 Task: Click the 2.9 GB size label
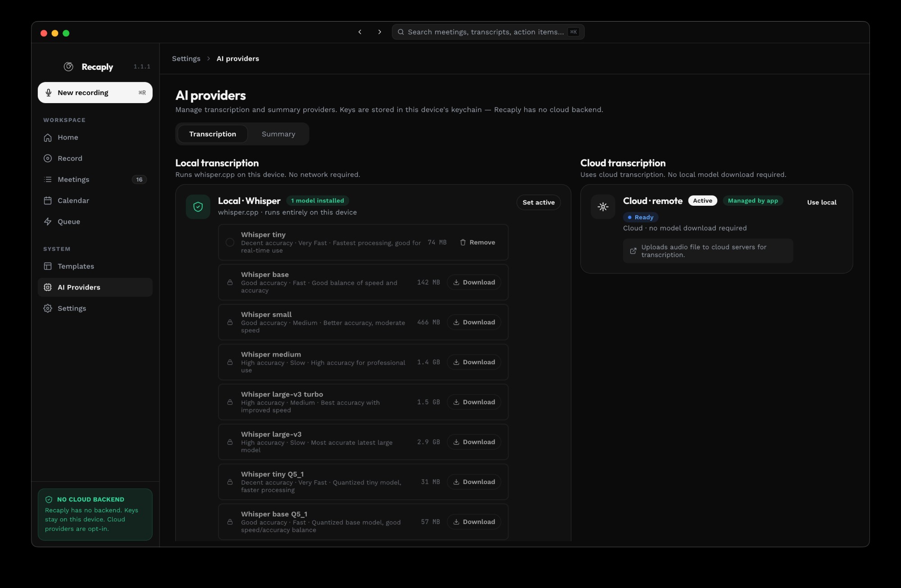pyautogui.click(x=428, y=442)
